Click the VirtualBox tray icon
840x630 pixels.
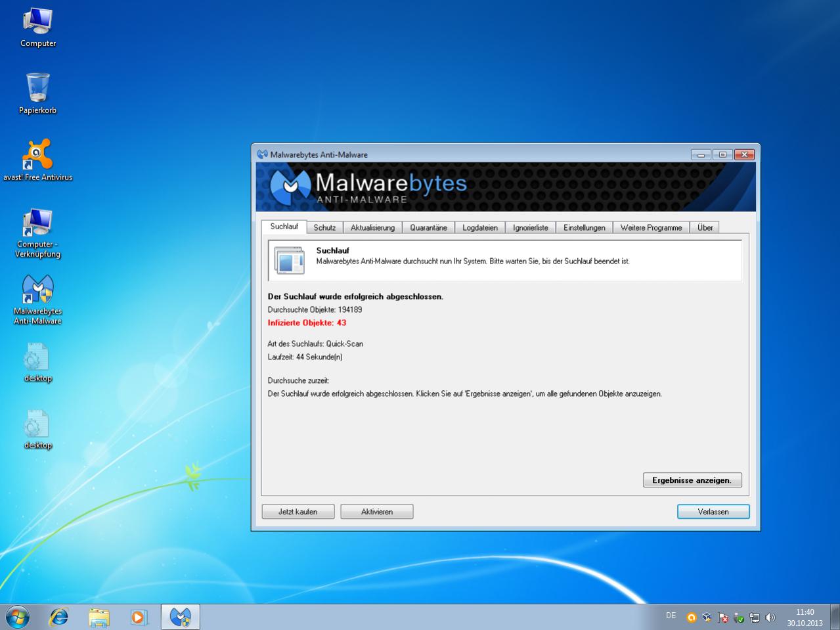[707, 618]
